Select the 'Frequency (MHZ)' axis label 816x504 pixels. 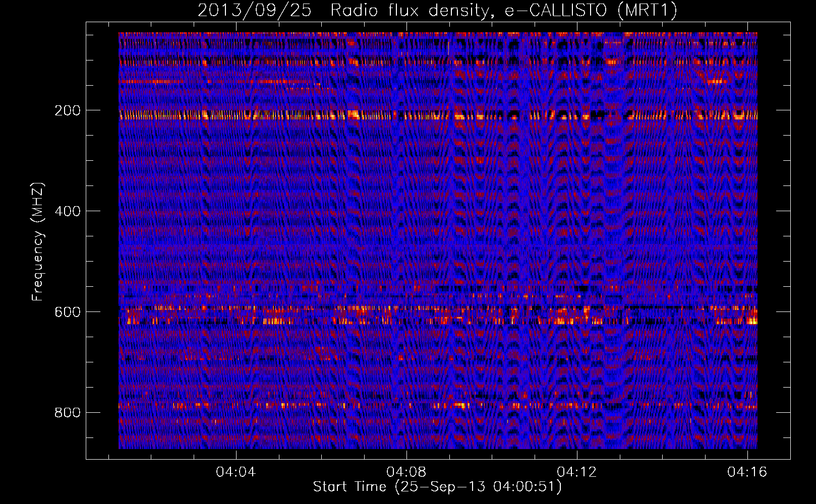point(38,241)
